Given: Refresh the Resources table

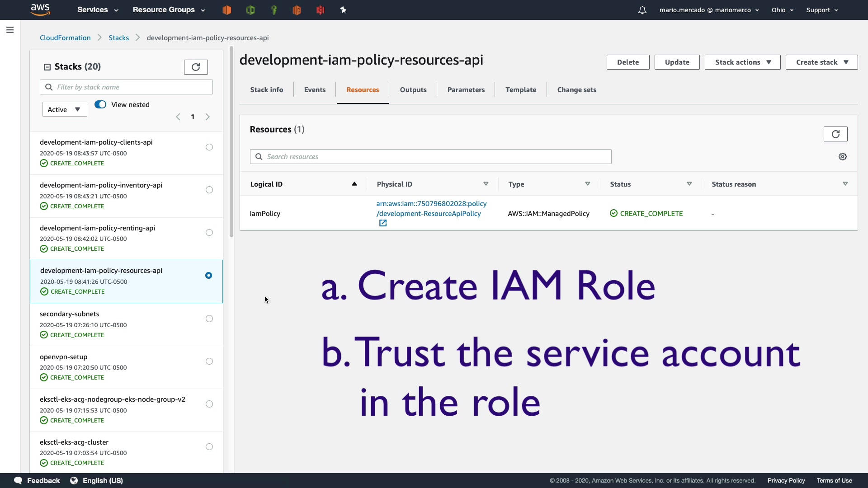Looking at the screenshot, I should point(835,134).
